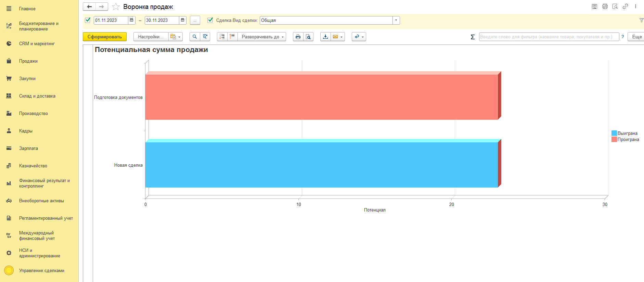Click the Сформировать button
Screen dimensions: 644x282
105,37
